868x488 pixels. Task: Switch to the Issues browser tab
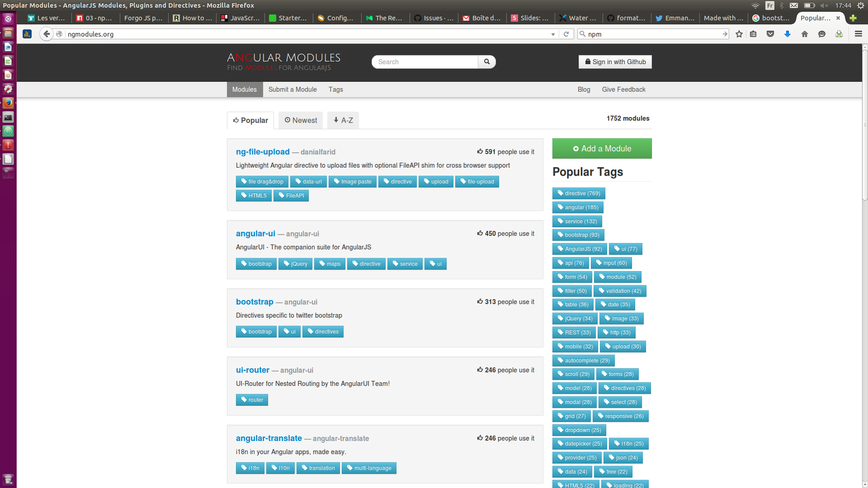tap(434, 18)
